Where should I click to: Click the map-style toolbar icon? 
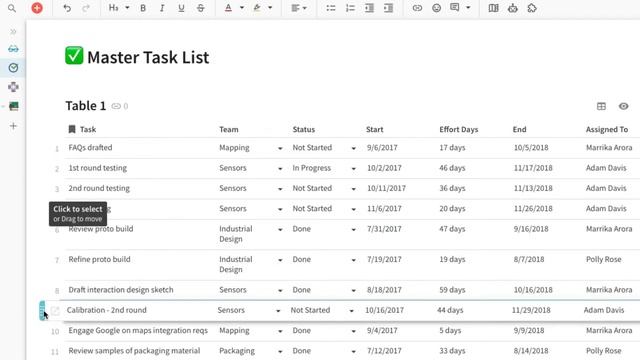click(x=493, y=8)
